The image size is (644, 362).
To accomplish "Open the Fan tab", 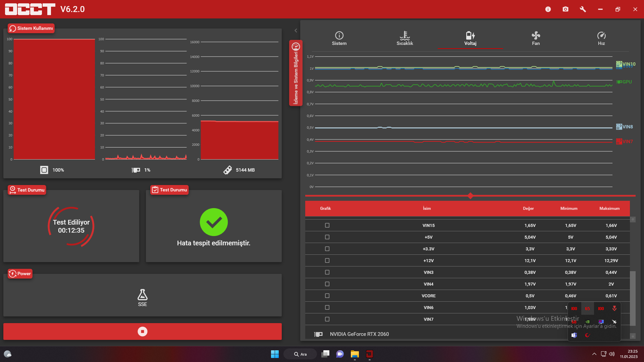I will point(536,38).
